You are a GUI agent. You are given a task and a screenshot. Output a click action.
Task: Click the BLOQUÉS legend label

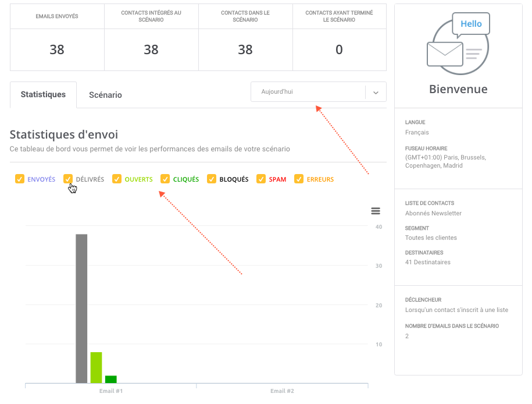point(234,179)
